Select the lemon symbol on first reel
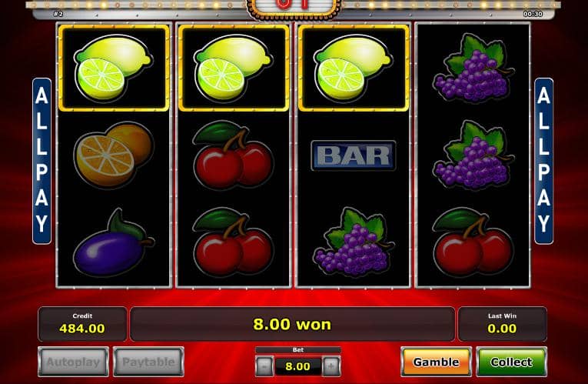588x384 pixels. point(114,68)
